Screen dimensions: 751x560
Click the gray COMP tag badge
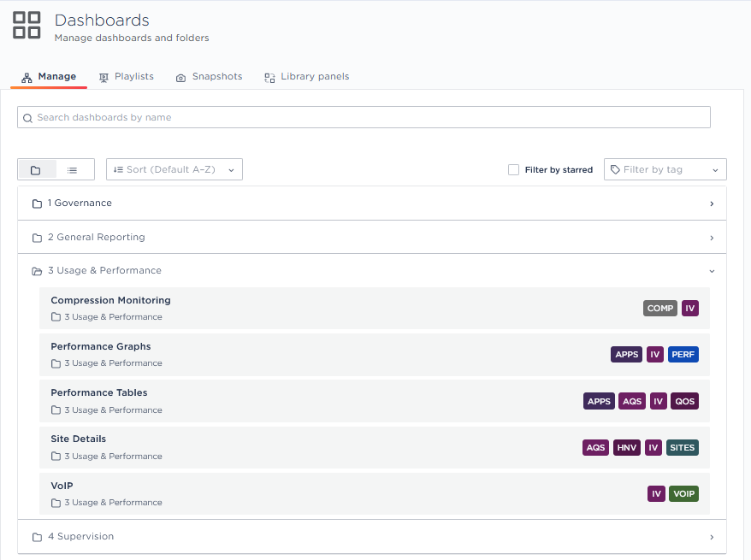point(659,309)
